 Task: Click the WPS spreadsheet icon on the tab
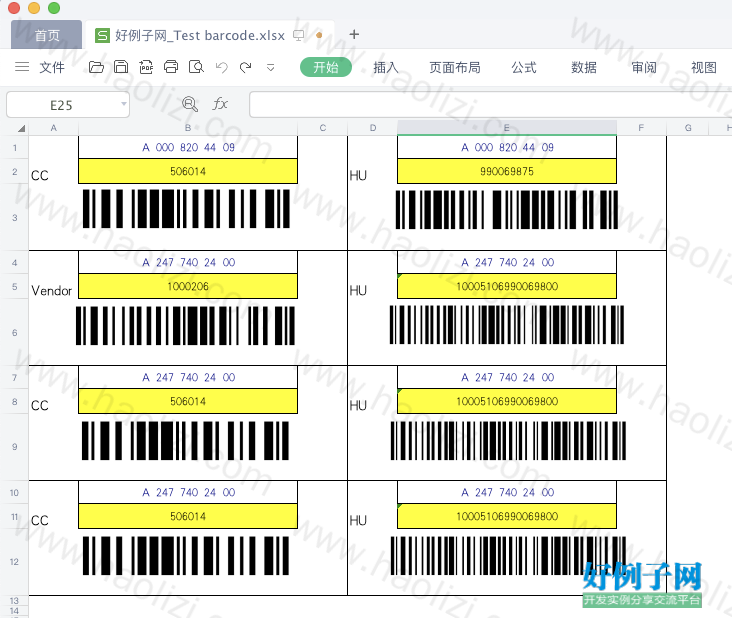(102, 35)
